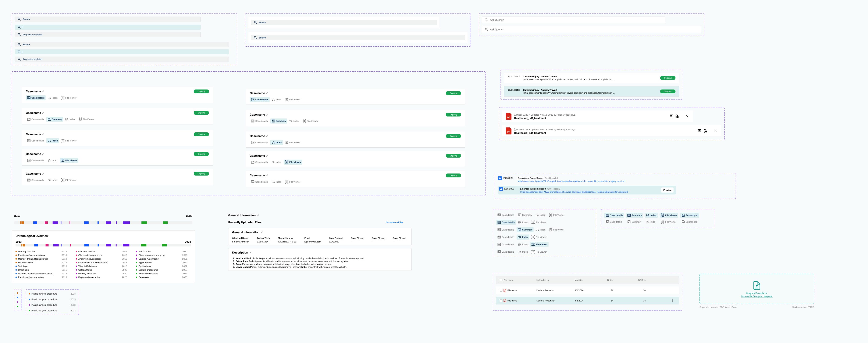Screen dimensions: 868x343
Task: Click edit pencil beside General Information above Recently Uploaded Files
Action: tap(258, 215)
